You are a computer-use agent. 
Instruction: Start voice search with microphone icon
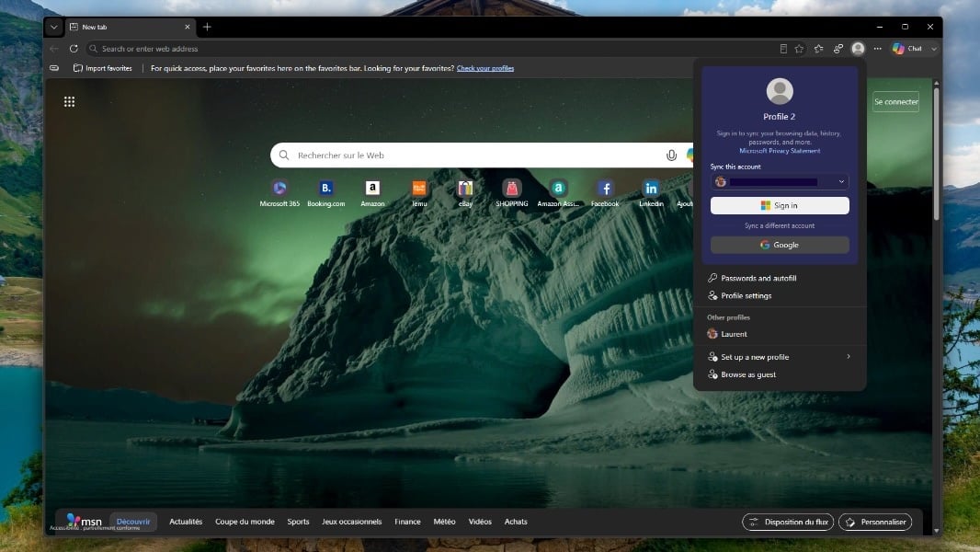670,155
